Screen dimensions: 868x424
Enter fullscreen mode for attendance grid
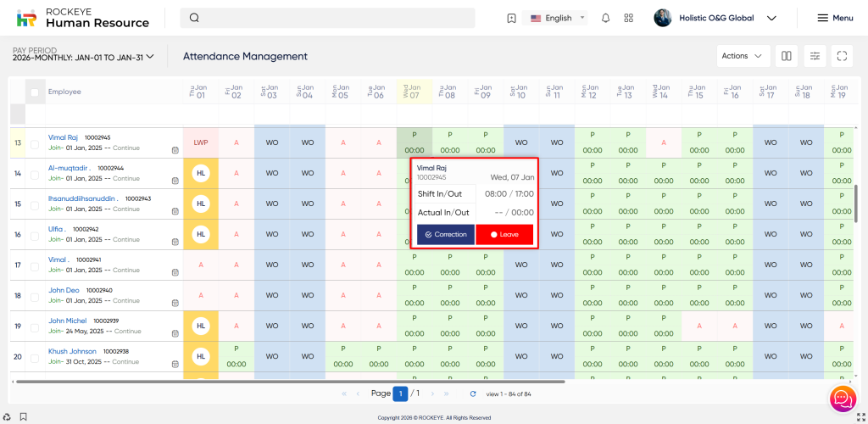tap(842, 56)
